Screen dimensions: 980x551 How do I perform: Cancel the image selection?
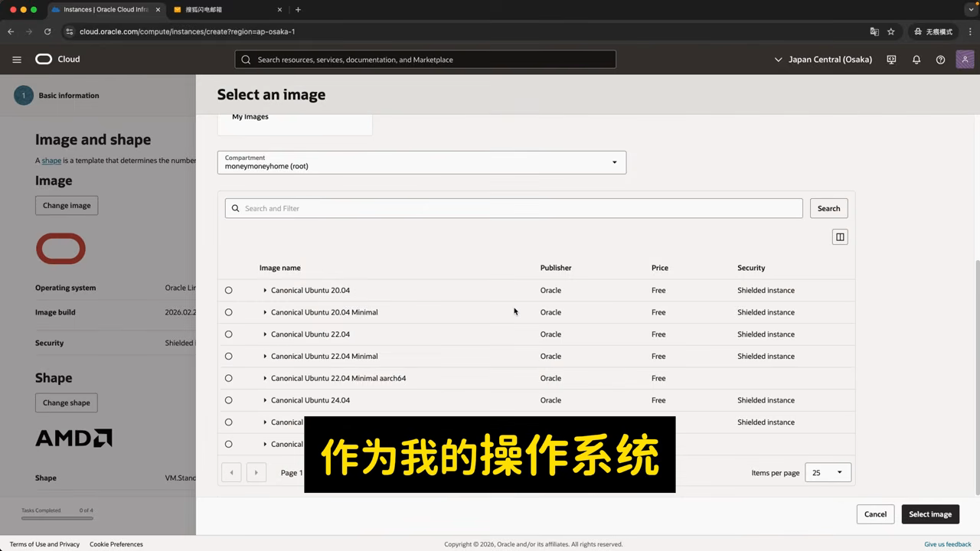point(875,514)
